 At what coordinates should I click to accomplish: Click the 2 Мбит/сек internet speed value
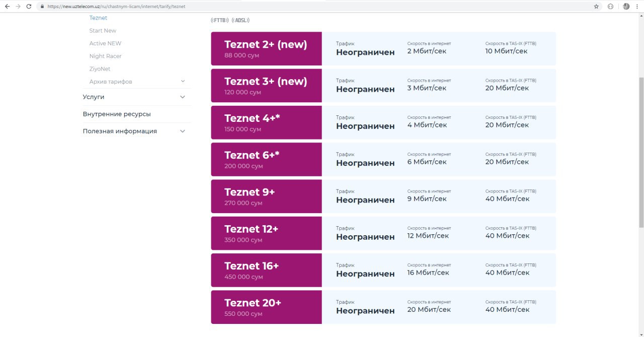427,51
